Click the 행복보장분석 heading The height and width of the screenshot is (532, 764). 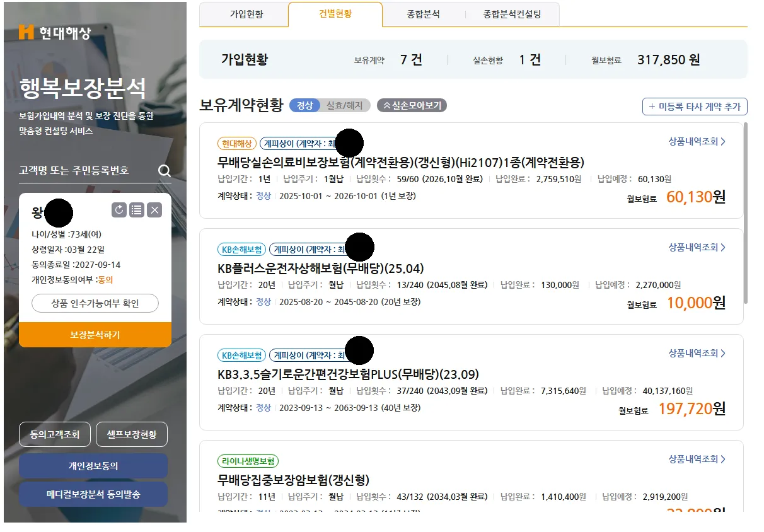click(83, 88)
